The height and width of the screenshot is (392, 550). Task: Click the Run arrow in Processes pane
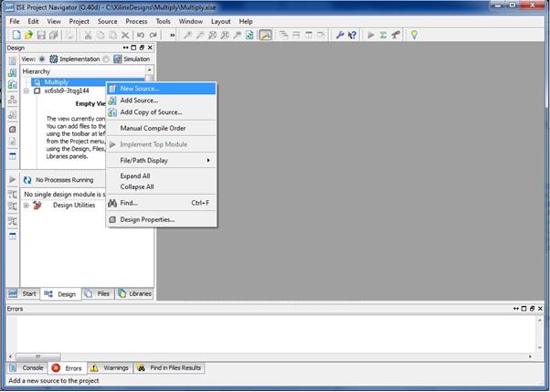[x=12, y=180]
